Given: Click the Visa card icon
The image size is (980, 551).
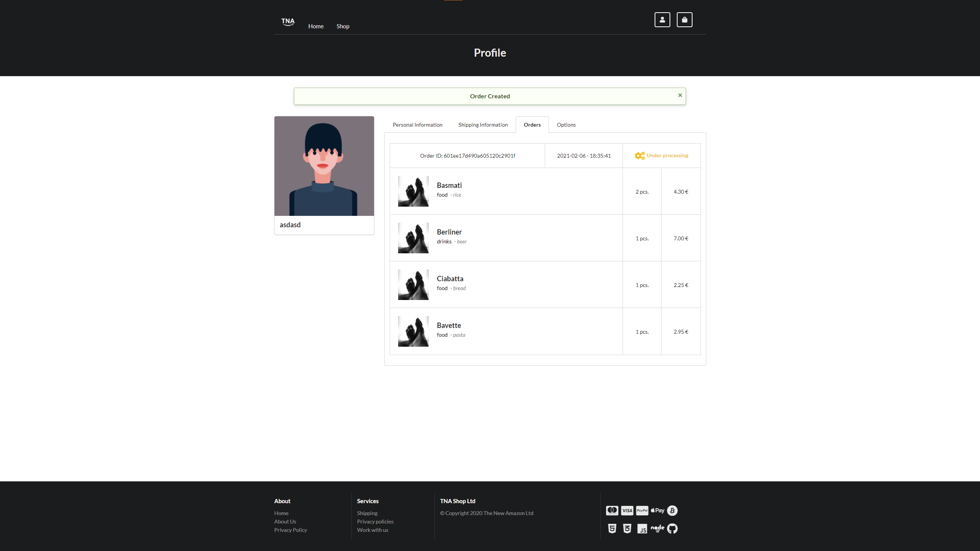Looking at the screenshot, I should pyautogui.click(x=627, y=510).
